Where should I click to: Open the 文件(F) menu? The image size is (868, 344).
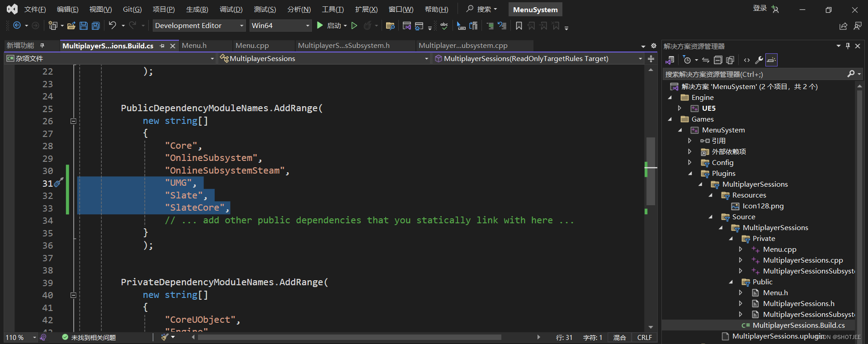(x=35, y=9)
